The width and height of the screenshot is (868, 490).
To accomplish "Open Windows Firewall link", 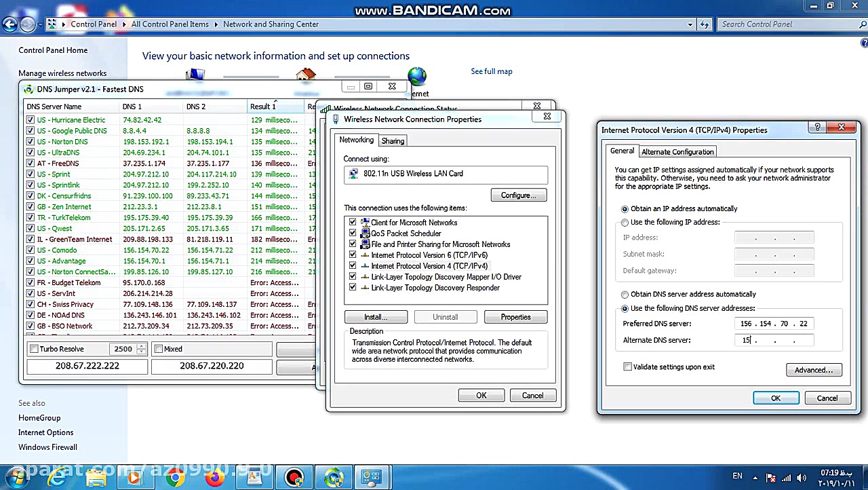I will pos(47,447).
